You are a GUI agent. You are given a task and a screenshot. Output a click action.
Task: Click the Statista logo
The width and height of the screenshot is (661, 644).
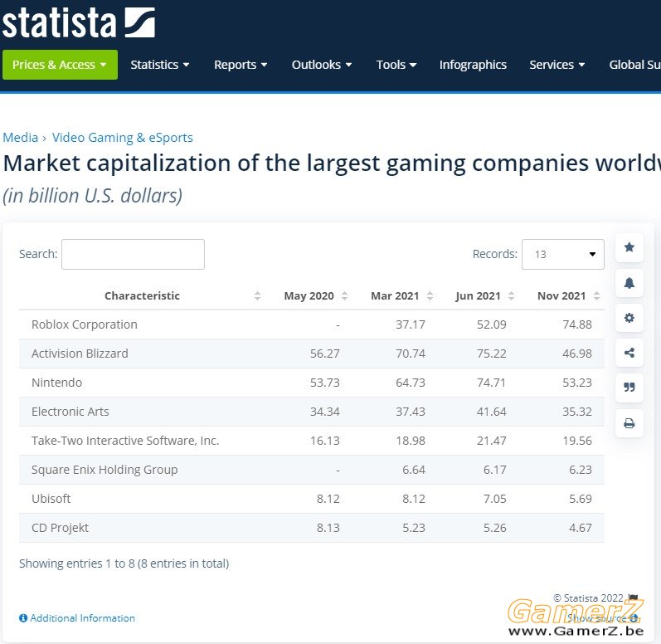[x=79, y=22]
